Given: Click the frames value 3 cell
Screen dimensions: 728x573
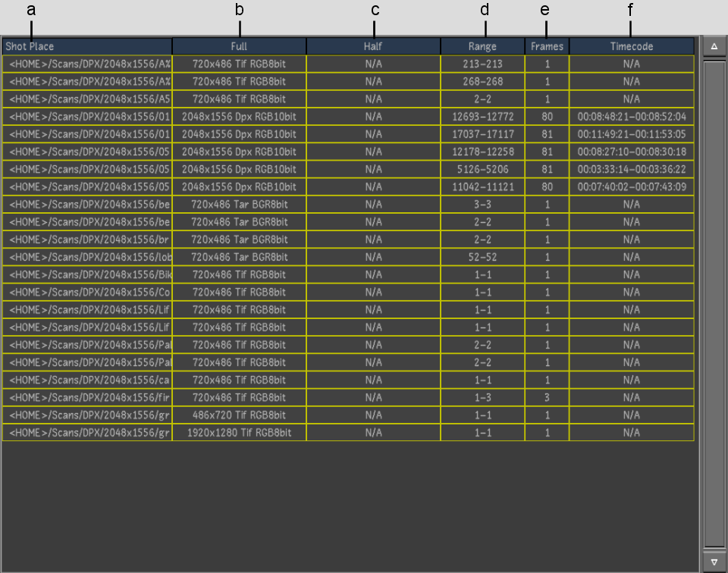Looking at the screenshot, I should coord(547,398).
